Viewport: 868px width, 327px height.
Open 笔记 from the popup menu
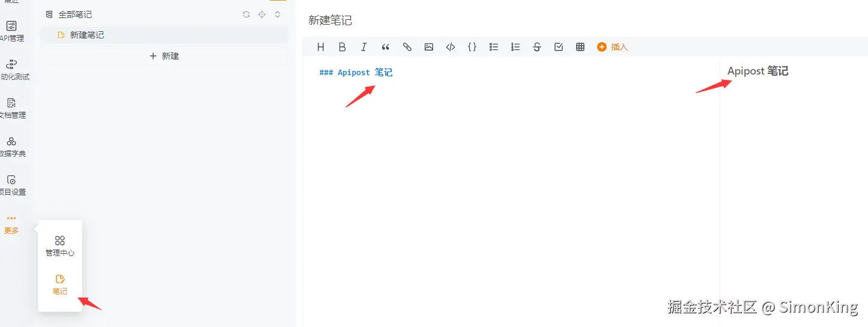[60, 284]
